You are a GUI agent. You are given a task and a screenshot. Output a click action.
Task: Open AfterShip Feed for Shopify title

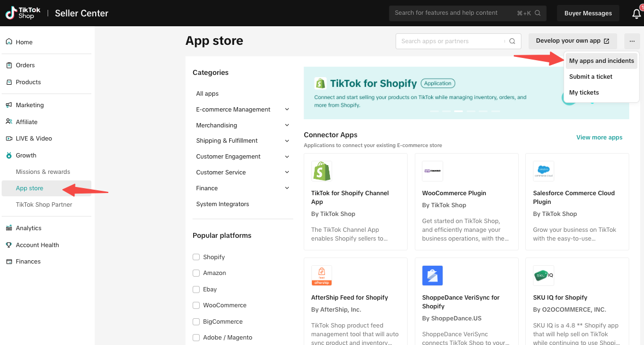[350, 297]
